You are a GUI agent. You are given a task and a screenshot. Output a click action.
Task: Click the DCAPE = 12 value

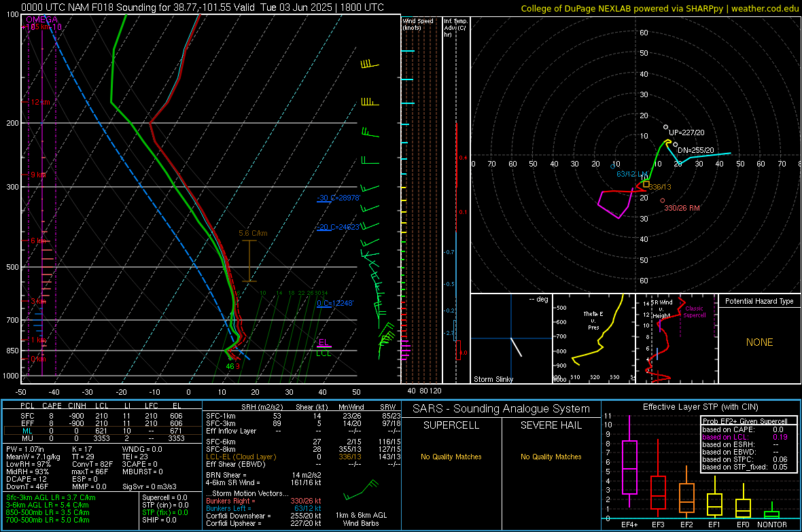click(27, 479)
